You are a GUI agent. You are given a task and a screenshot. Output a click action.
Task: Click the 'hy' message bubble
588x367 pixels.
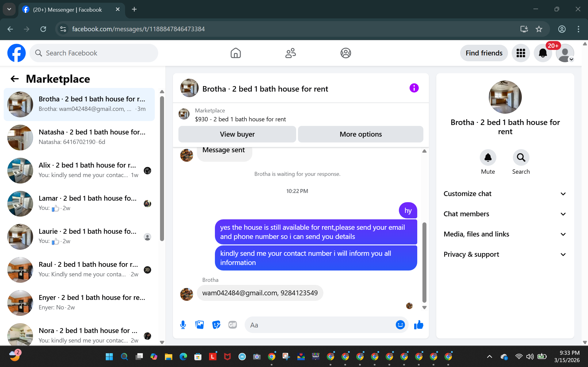(408, 210)
